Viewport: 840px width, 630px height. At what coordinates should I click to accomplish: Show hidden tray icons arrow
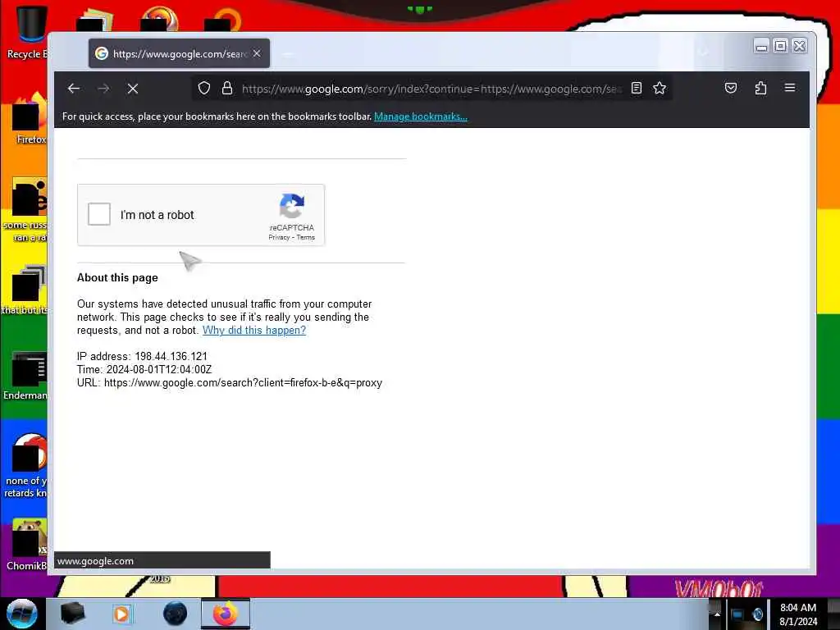click(717, 614)
